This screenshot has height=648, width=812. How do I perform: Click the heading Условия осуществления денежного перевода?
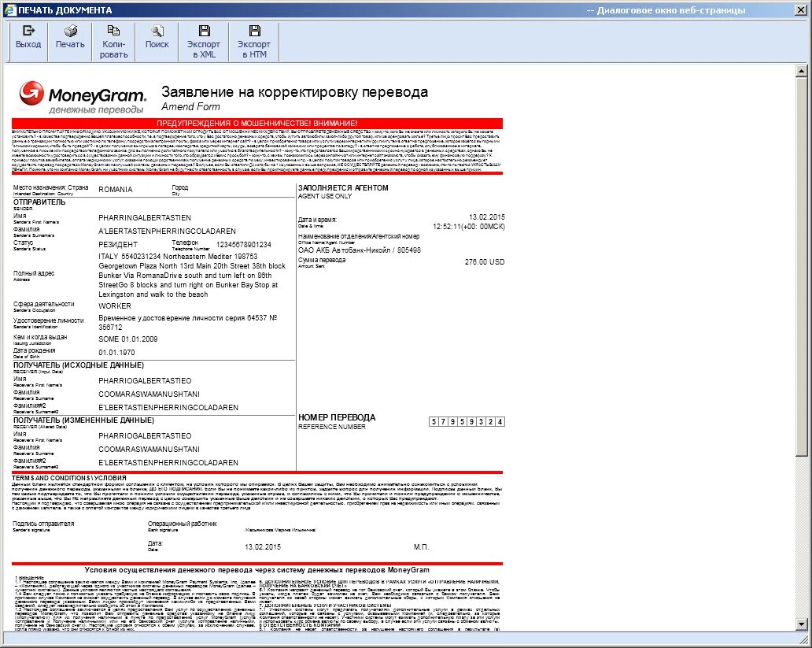point(257,570)
